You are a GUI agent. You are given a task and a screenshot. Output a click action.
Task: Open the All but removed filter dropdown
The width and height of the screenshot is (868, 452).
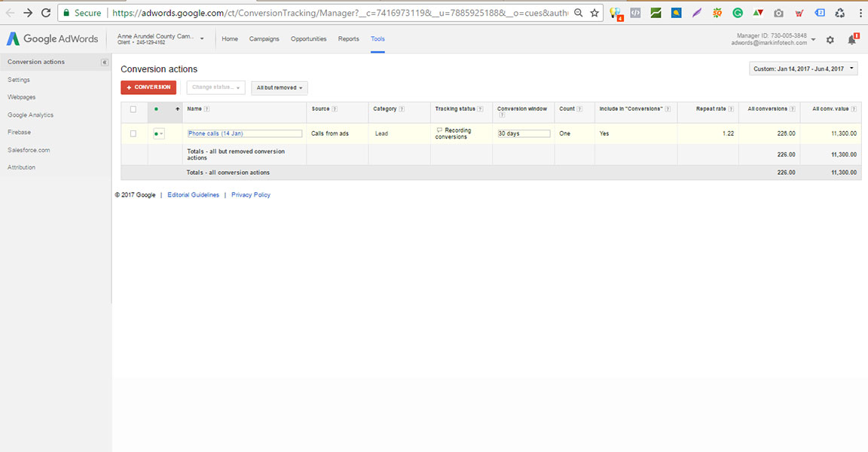click(x=280, y=88)
